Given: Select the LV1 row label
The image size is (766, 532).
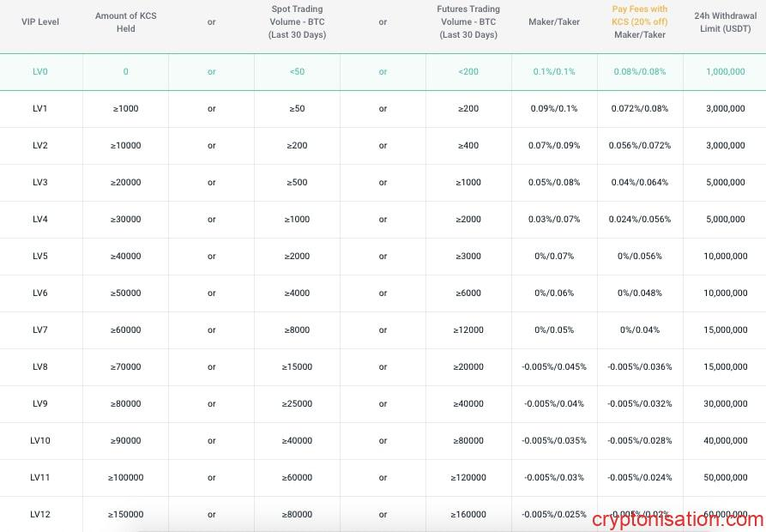Looking at the screenshot, I should pyautogui.click(x=40, y=109).
